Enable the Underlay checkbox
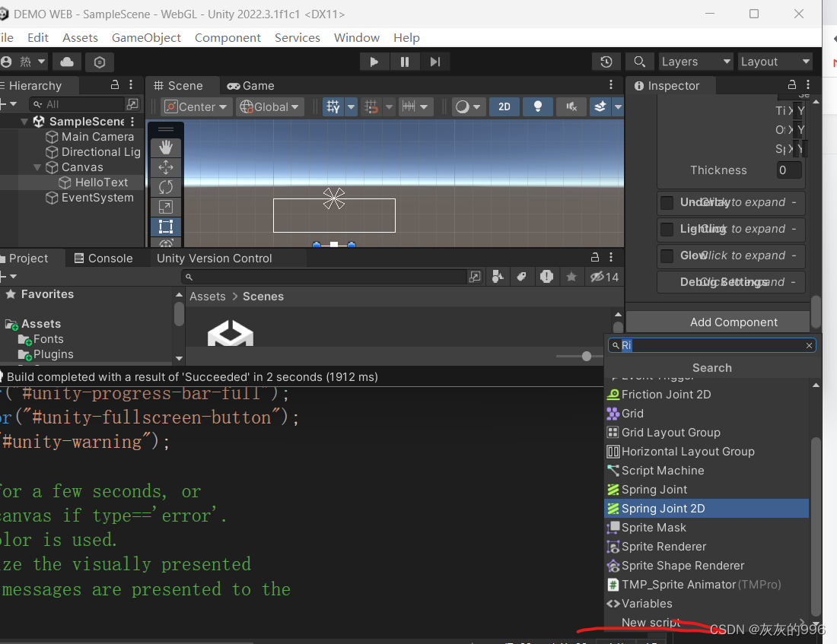 [x=667, y=203]
